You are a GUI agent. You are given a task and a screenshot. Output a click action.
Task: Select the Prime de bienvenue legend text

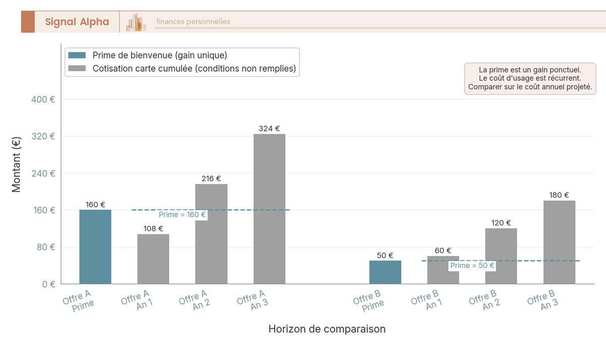pos(160,55)
